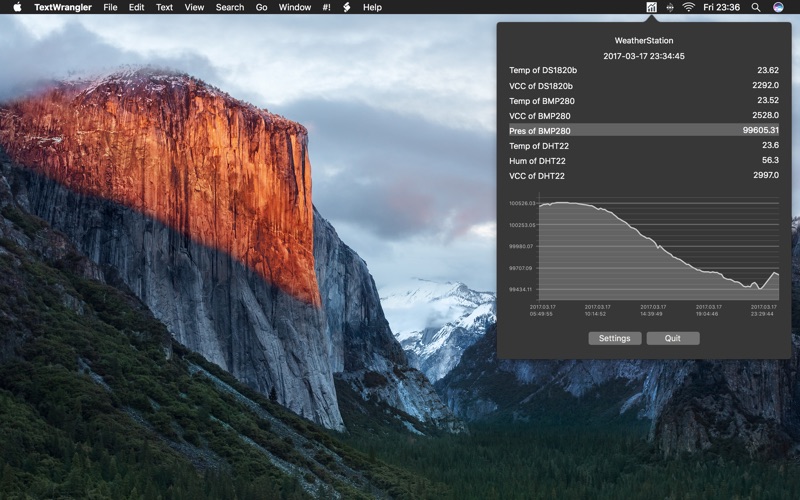
Task: Click the Apple logo menu
Action: (x=17, y=7)
